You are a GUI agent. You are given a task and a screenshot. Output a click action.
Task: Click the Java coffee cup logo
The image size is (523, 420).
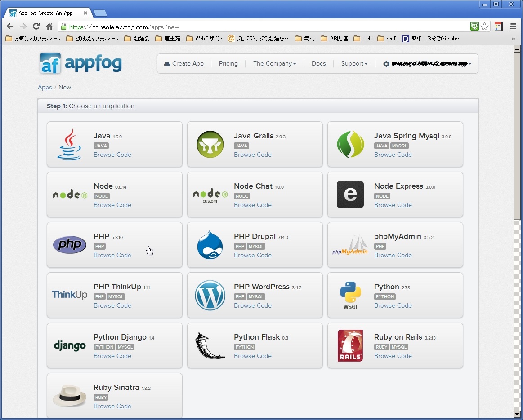point(69,145)
